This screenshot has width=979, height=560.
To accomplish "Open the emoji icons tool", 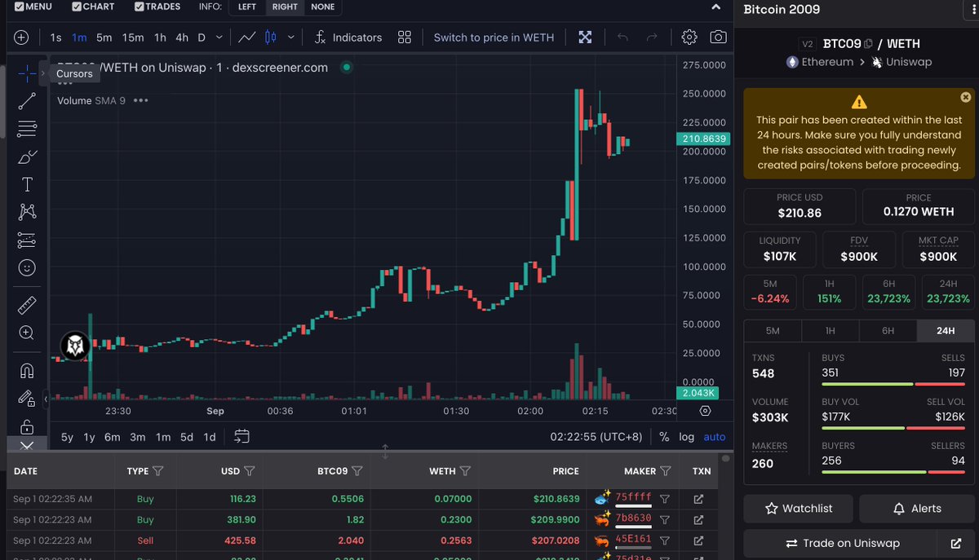I will [x=26, y=267].
